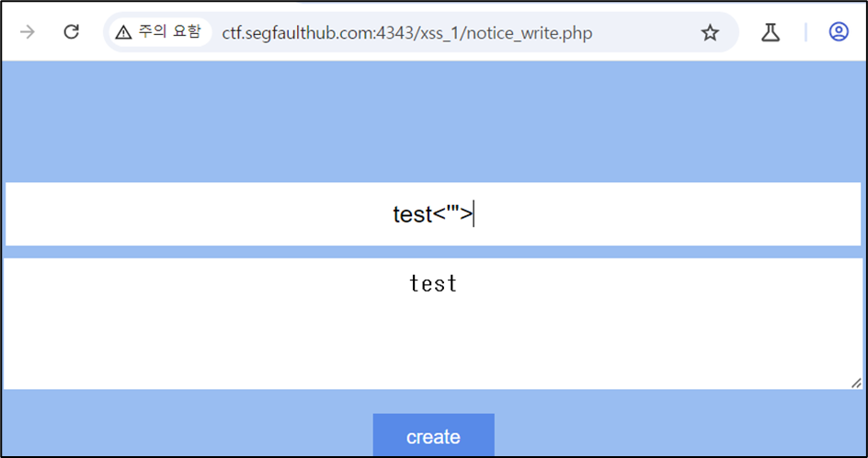
Task: Bookmark this page with the star icon
Action: click(710, 33)
